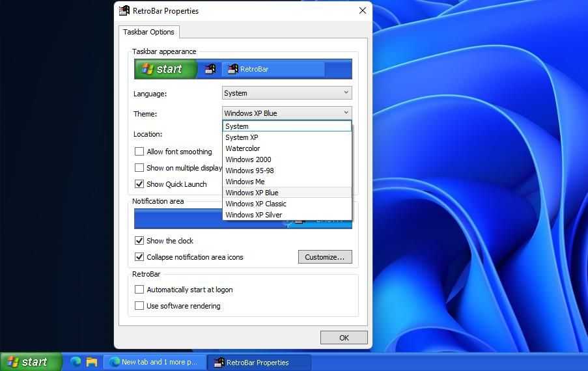Open the Taskbar Options tab

(148, 32)
